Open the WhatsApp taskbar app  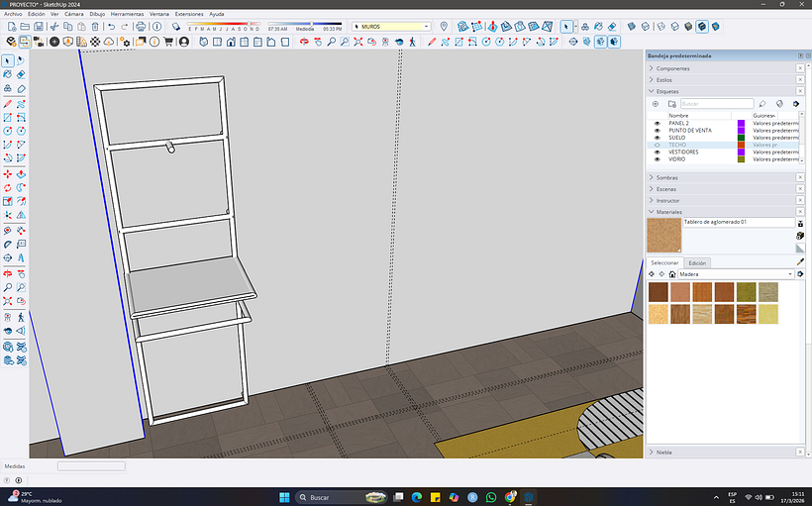click(491, 497)
